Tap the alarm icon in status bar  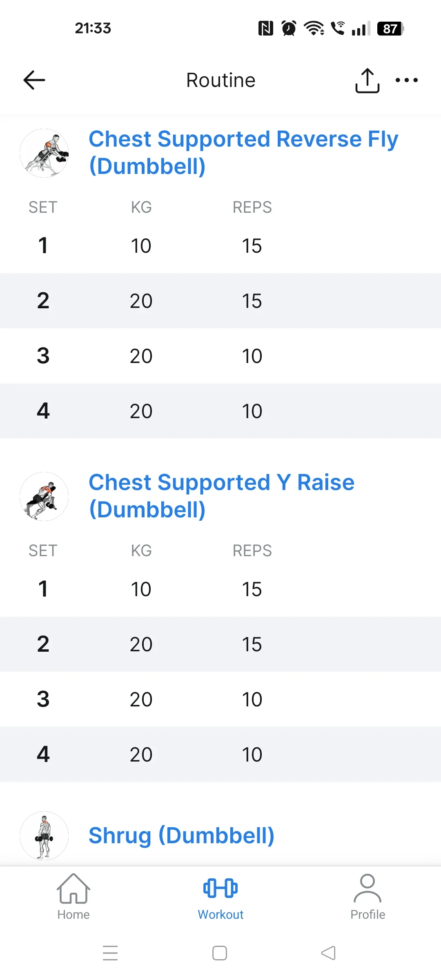coord(289,28)
